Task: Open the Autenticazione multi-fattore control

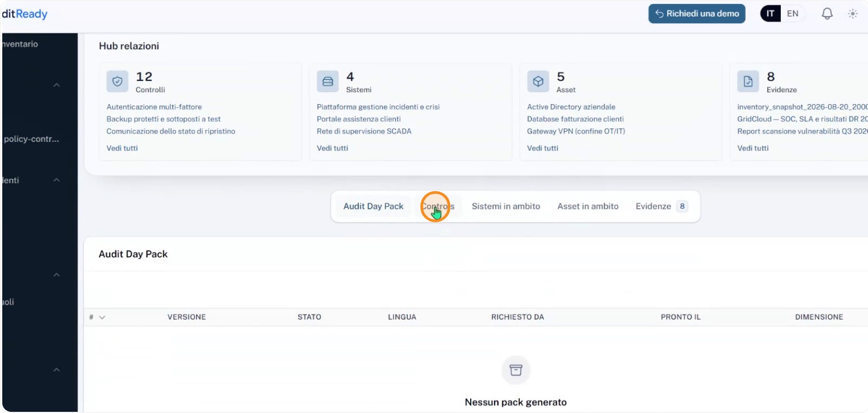Action: [154, 107]
